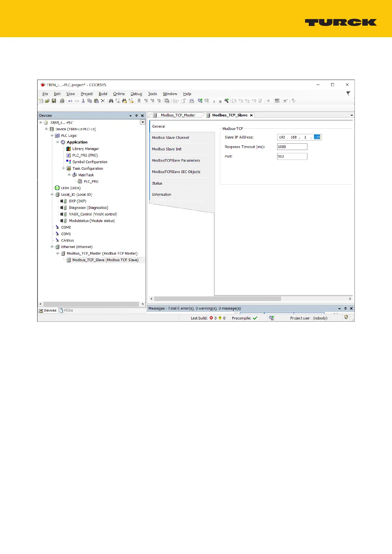Open the Debug menu
This screenshot has height=554, width=392.
pyautogui.click(x=136, y=94)
